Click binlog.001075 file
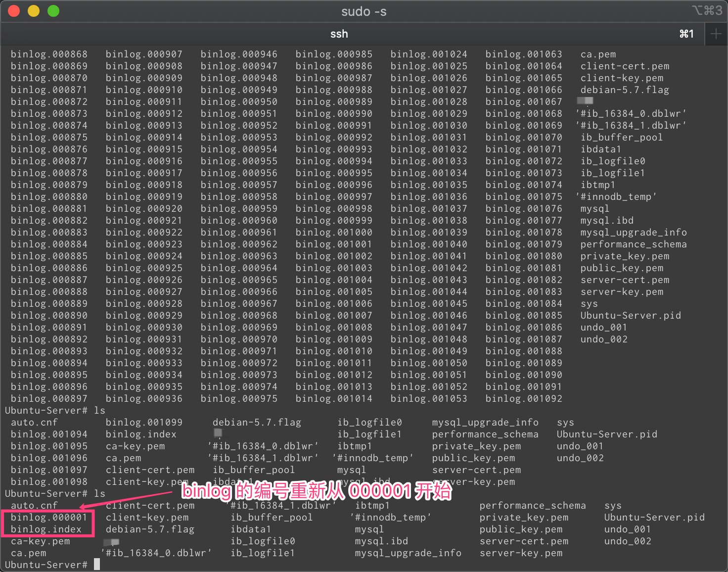 tap(524, 196)
